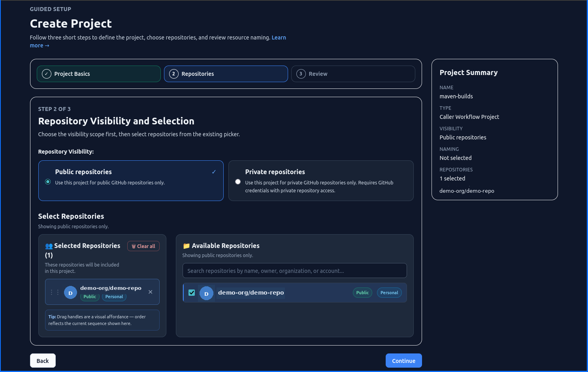Open the Learn more link

pyautogui.click(x=279, y=38)
